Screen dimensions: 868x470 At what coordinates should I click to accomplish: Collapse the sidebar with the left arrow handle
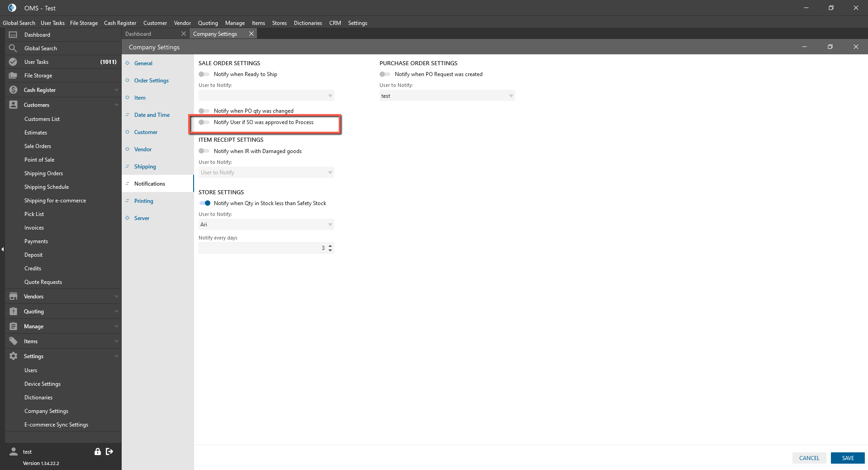(2, 249)
